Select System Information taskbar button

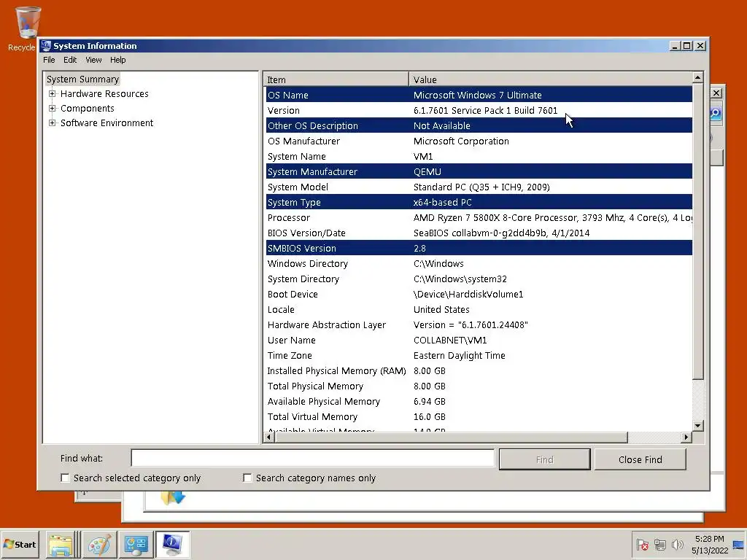click(x=172, y=545)
